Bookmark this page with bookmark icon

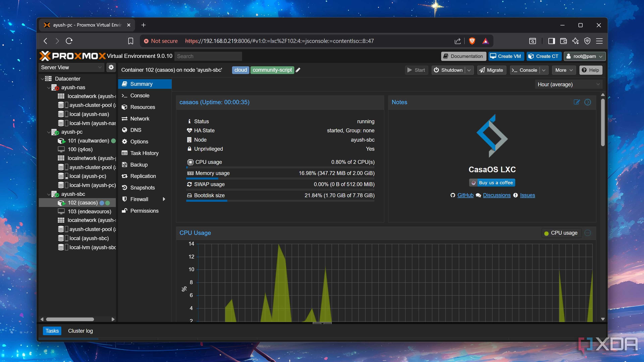coord(130,41)
